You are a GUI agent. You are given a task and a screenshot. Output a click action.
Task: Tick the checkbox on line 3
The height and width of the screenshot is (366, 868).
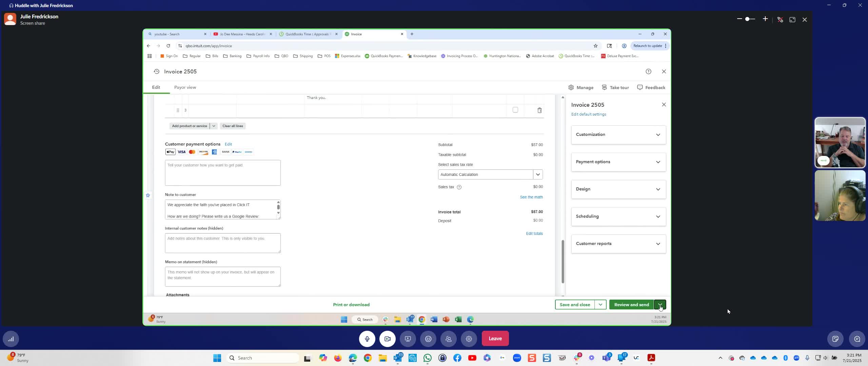(515, 109)
